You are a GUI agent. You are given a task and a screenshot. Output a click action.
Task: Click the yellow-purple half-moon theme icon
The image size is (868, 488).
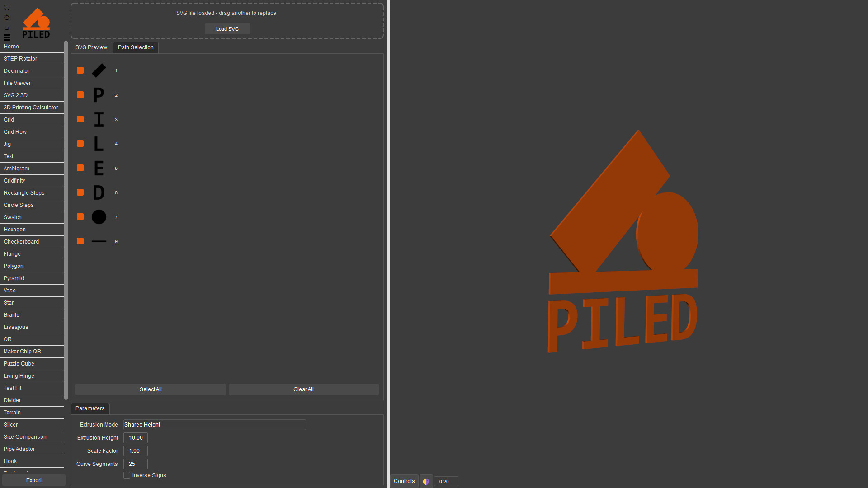[426, 482]
